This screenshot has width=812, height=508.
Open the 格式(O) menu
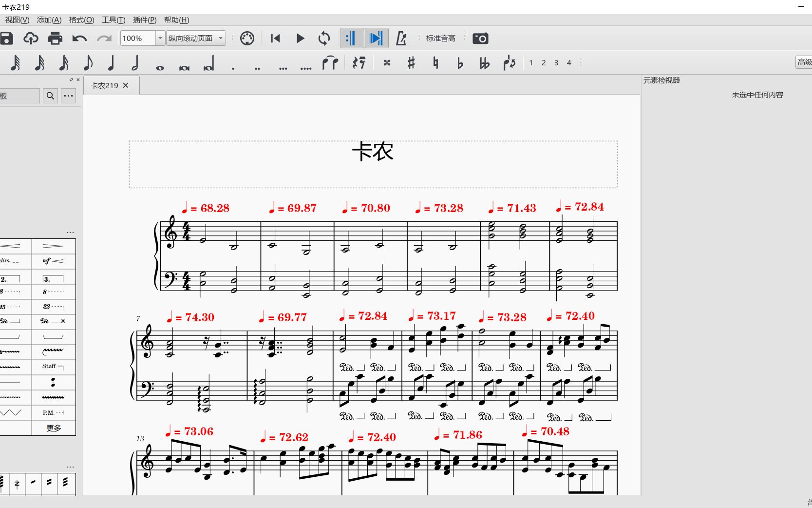pos(81,20)
